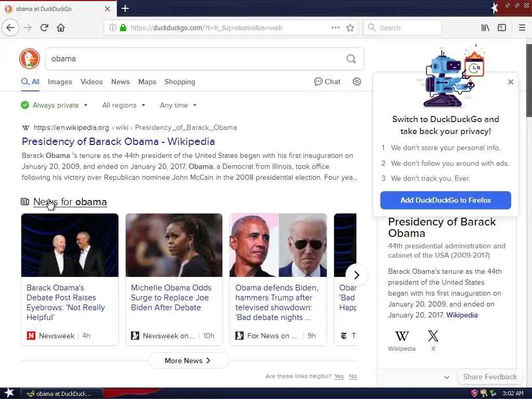Click the forward navigation arrow
Viewport: 532px width, 399px height.
point(28,28)
